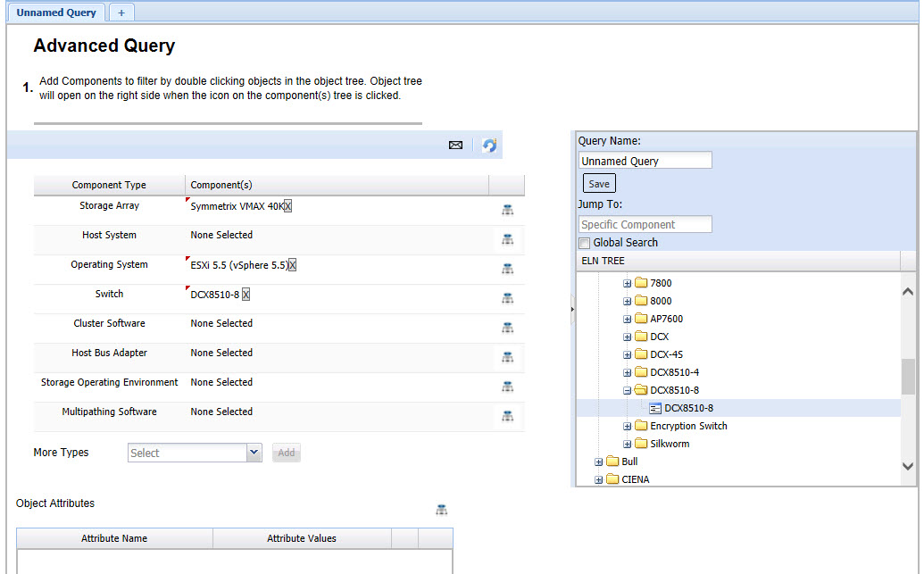Collapse the right panel with splitter arrow

pyautogui.click(x=573, y=309)
